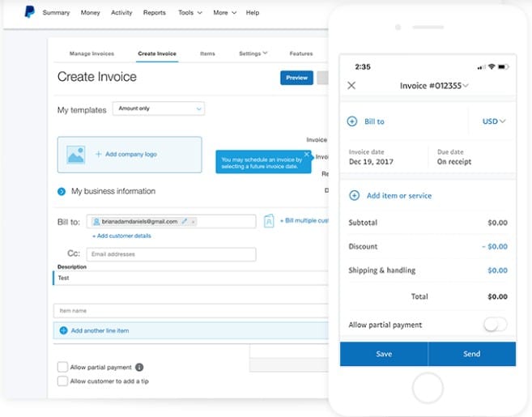
Task: Open the USD currency dropdown
Action: (x=494, y=121)
